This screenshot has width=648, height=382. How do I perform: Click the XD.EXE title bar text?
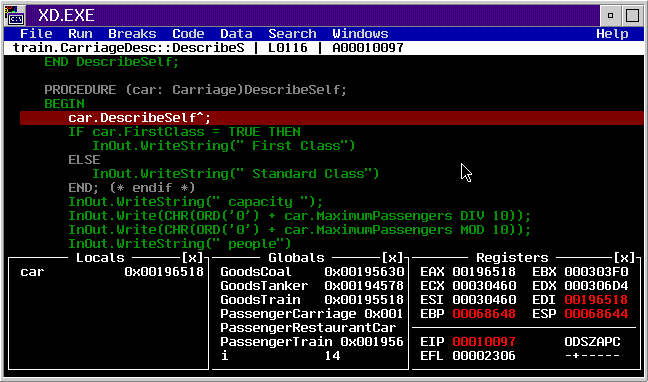[66, 16]
